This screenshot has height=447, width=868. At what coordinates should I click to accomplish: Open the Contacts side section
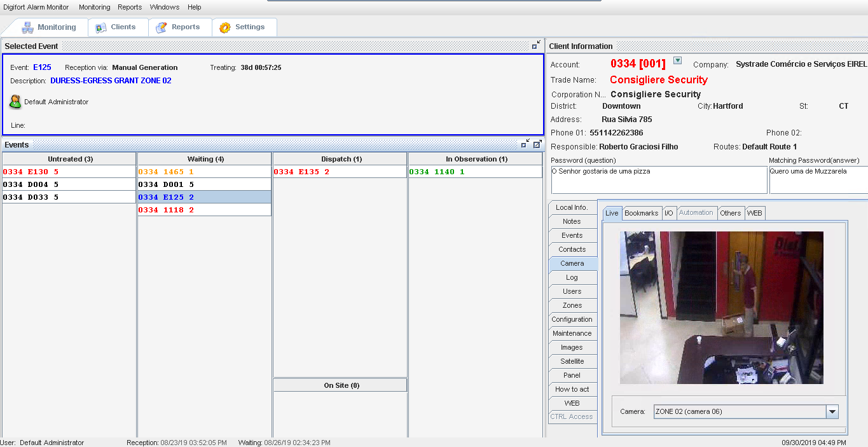click(572, 249)
